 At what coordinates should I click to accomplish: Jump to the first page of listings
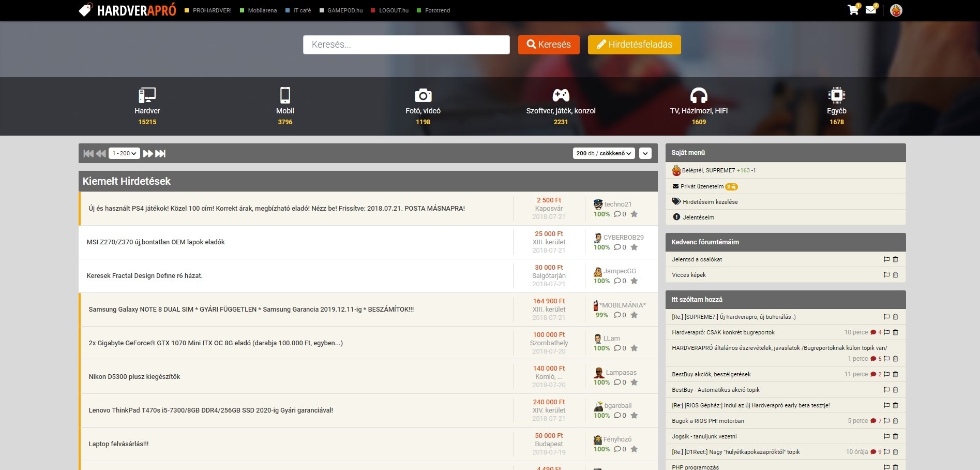(88, 153)
